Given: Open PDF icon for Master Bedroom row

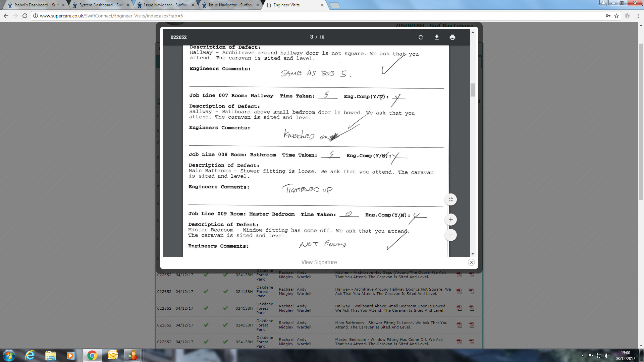Looking at the screenshot, I should click(x=459, y=342).
